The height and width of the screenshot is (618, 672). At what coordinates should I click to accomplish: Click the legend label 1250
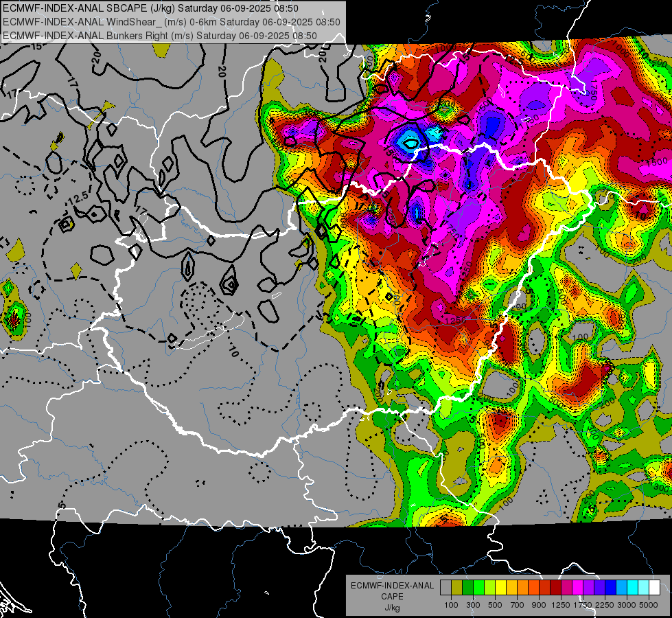(x=561, y=605)
